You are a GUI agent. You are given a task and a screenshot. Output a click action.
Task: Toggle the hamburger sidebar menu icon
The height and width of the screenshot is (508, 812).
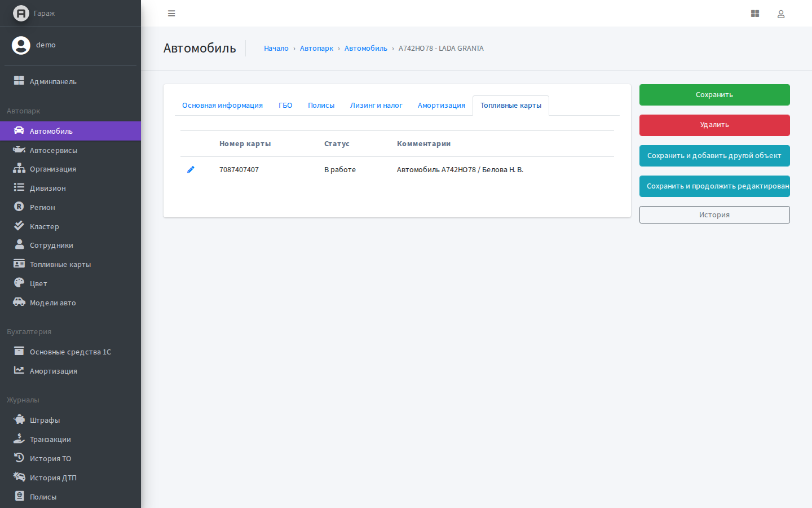point(171,14)
